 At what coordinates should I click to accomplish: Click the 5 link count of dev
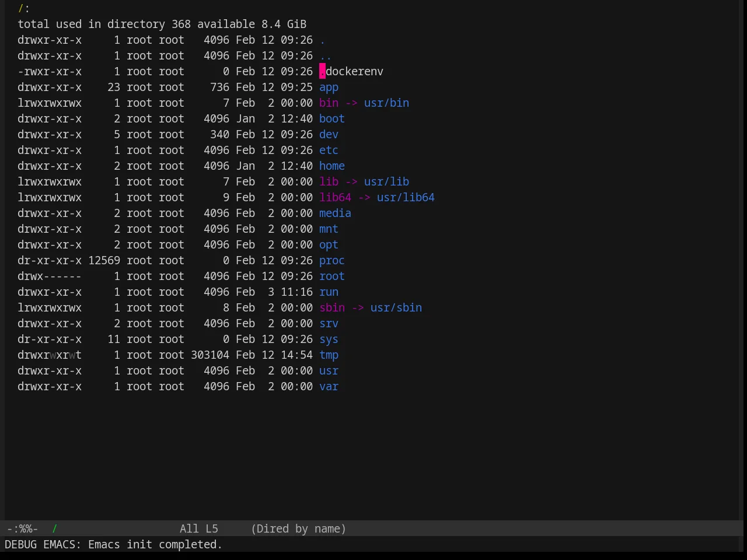click(117, 135)
